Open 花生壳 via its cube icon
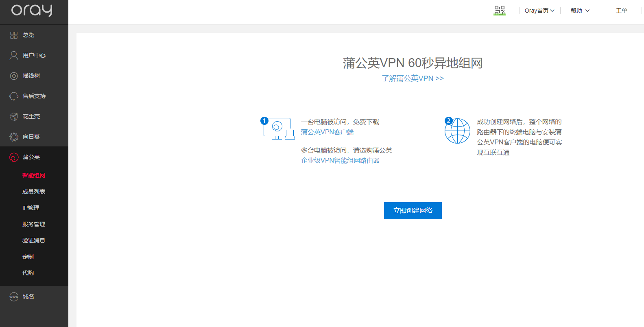The width and height of the screenshot is (644, 327). point(14,117)
